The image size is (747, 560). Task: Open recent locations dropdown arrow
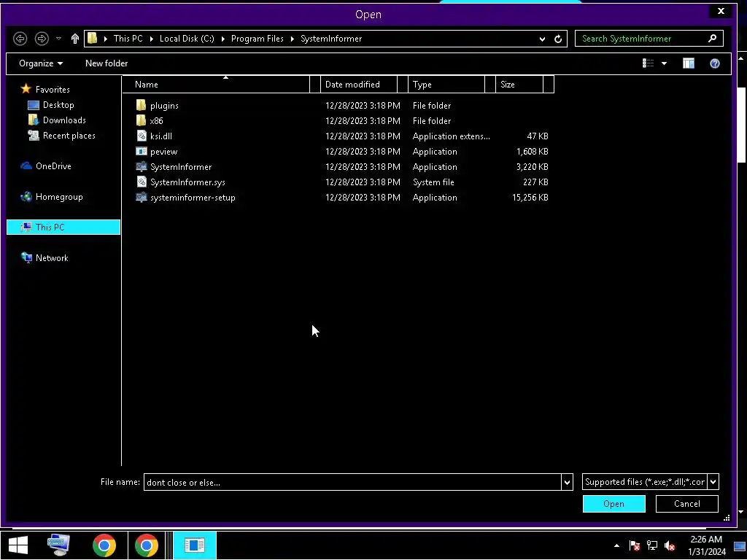click(x=58, y=39)
